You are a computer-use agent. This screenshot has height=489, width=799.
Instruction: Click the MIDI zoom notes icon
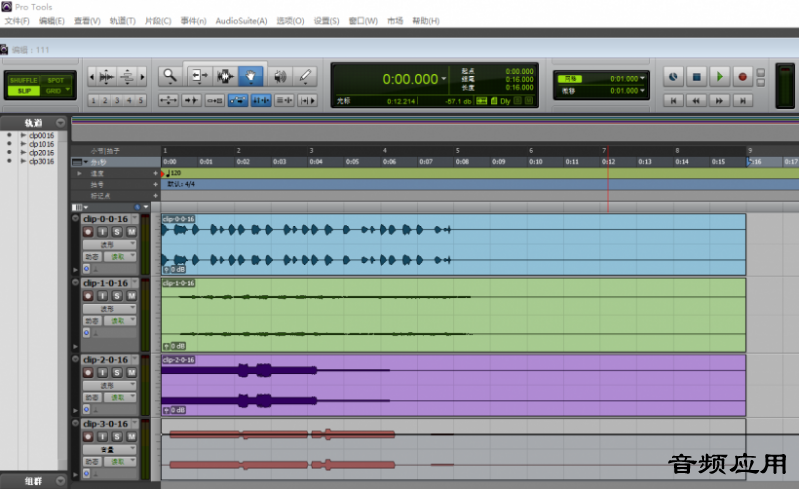(x=127, y=77)
